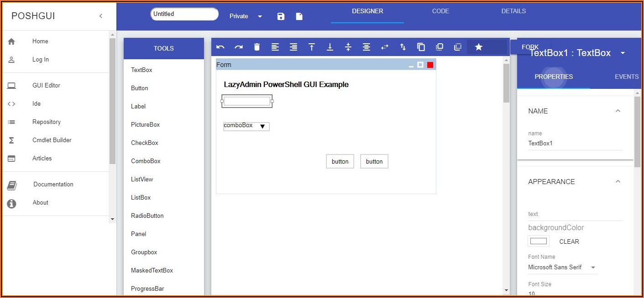
Task: Click the Documentation book icon
Action: click(x=11, y=185)
